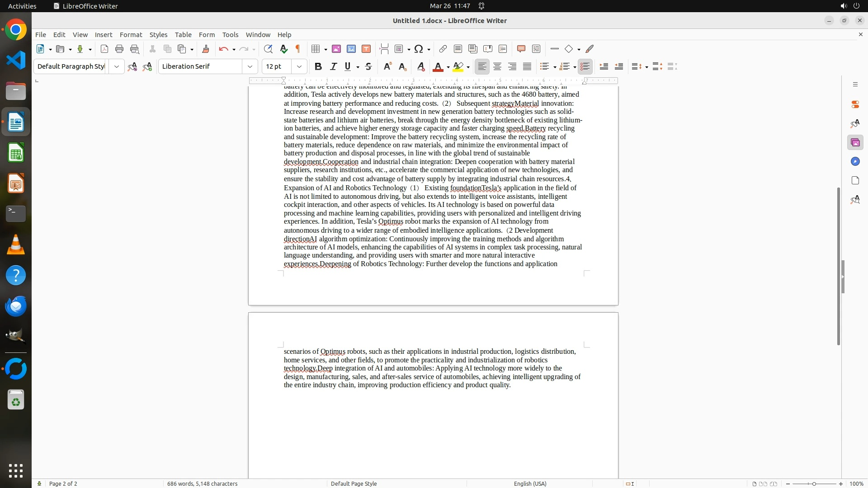
Task: Open the font size dropdown
Action: tap(299, 67)
